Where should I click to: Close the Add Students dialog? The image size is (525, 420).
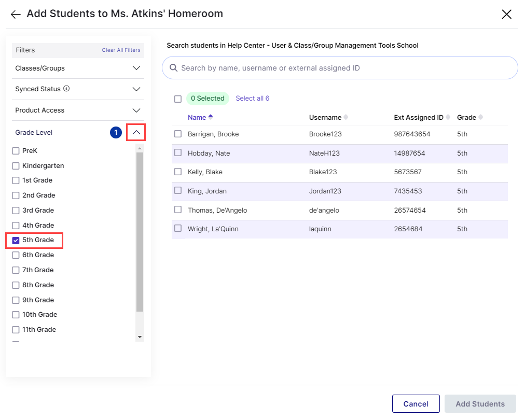coord(506,15)
